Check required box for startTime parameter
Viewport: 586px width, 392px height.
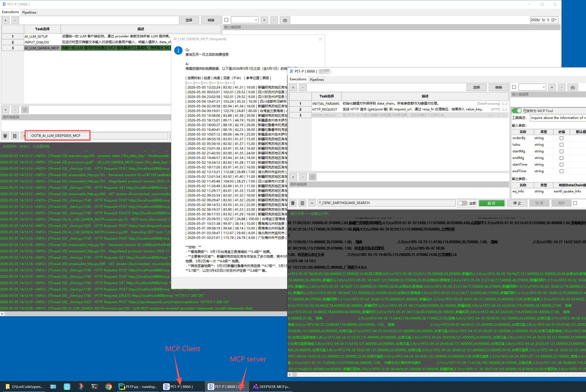(561, 165)
